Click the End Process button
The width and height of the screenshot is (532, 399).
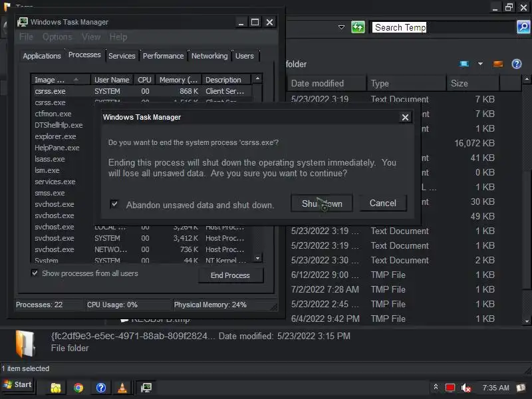click(230, 275)
